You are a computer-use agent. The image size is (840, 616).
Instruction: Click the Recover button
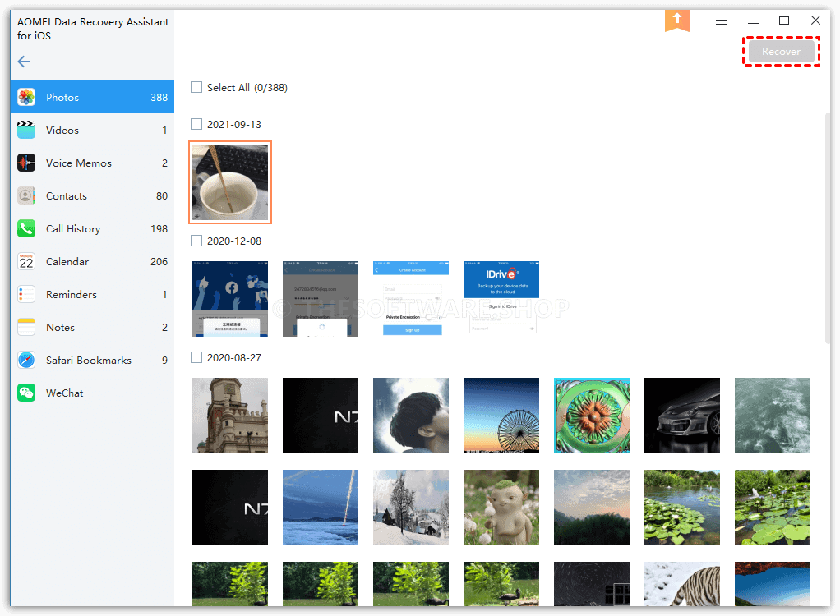[781, 52]
